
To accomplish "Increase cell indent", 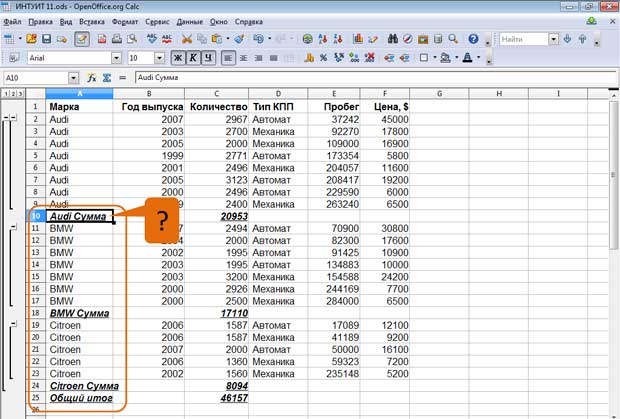I will point(404,58).
